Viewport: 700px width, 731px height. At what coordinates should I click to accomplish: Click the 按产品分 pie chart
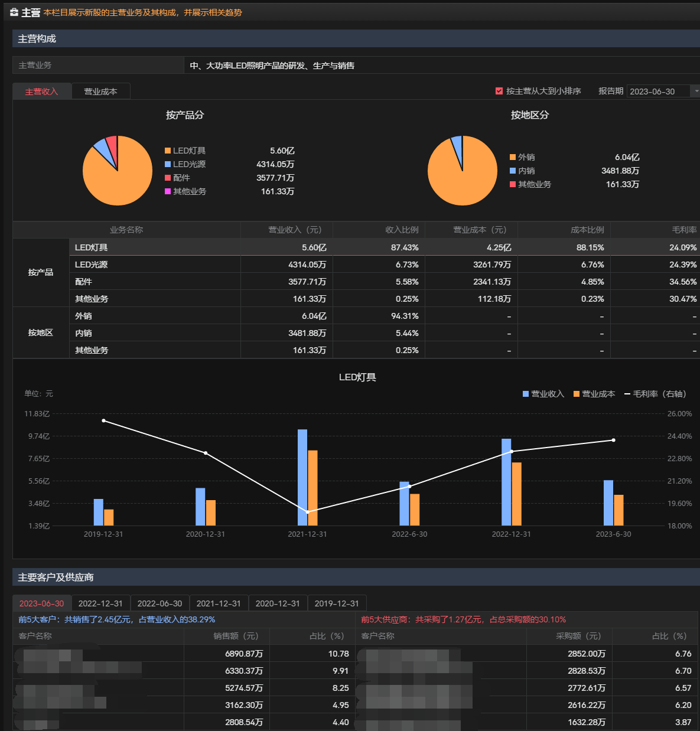click(x=118, y=171)
